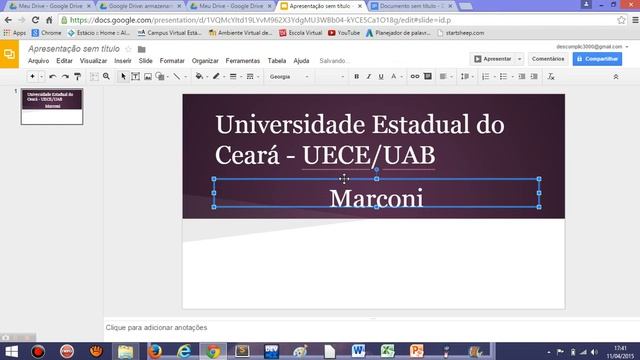Screen dimensions: 640x360
Task: Open the Comentários button
Action: (x=548, y=59)
